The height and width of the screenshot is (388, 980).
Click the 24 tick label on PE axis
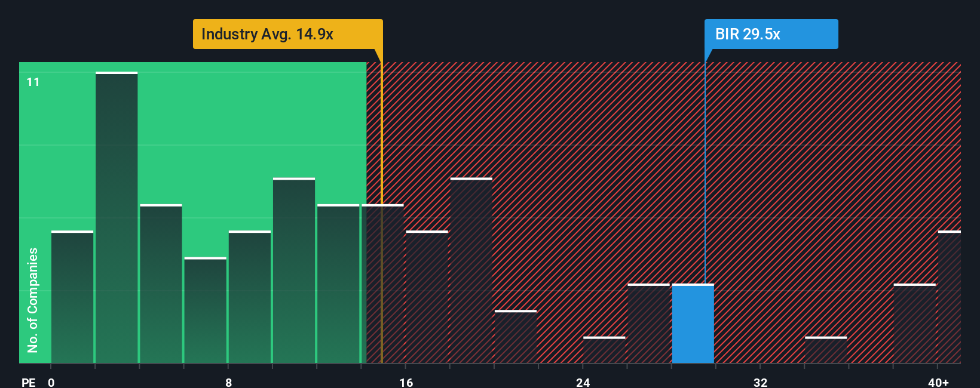tap(583, 382)
